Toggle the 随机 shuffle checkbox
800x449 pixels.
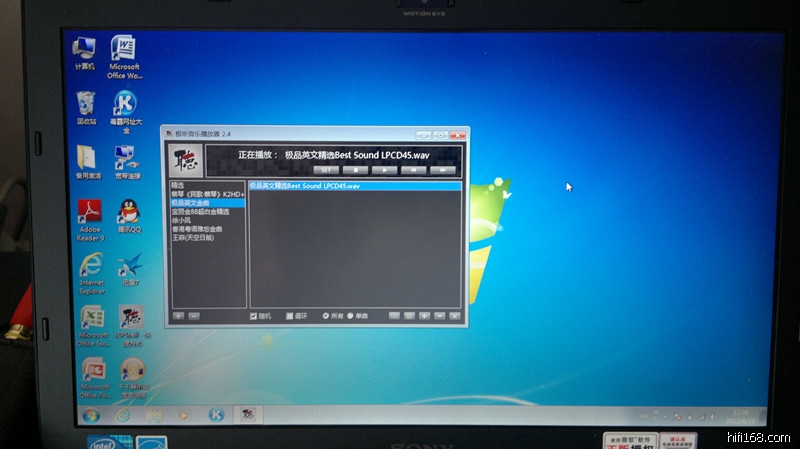[x=254, y=316]
